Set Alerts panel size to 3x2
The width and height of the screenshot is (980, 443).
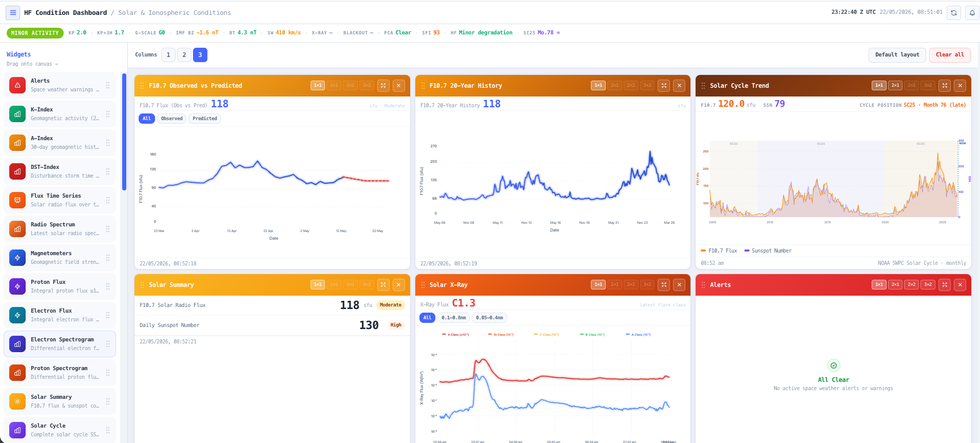pyautogui.click(x=928, y=285)
